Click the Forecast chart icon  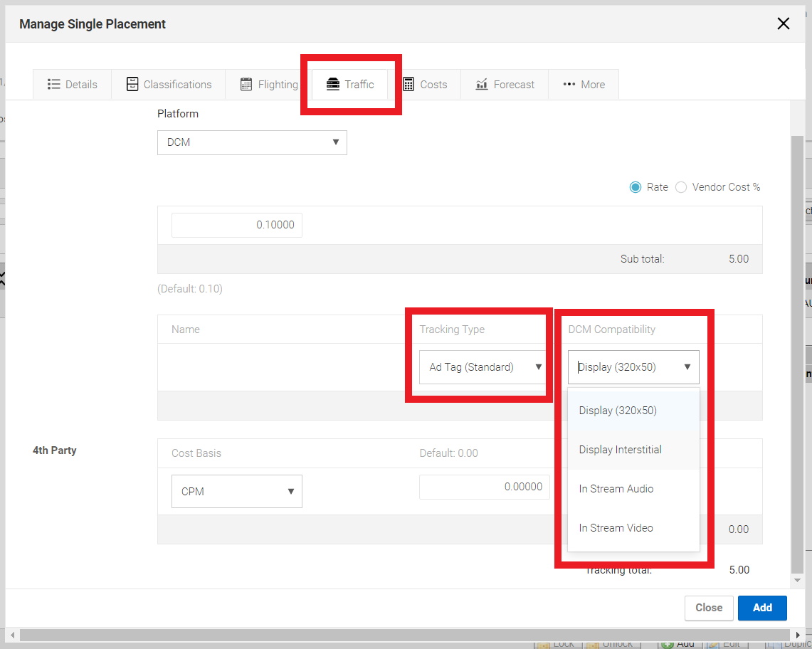pyautogui.click(x=482, y=84)
